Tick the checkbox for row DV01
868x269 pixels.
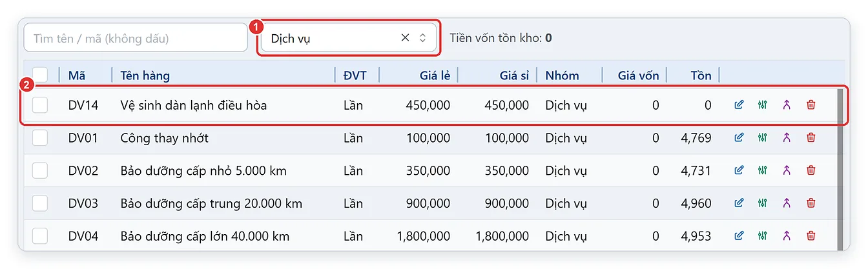pos(40,137)
